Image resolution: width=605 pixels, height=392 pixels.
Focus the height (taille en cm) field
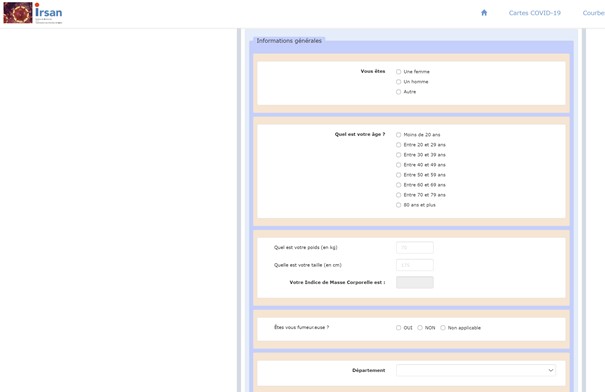415,265
